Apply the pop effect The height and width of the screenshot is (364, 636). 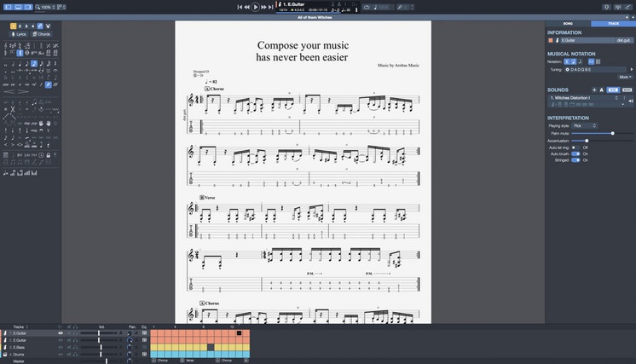pyautogui.click(x=33, y=124)
